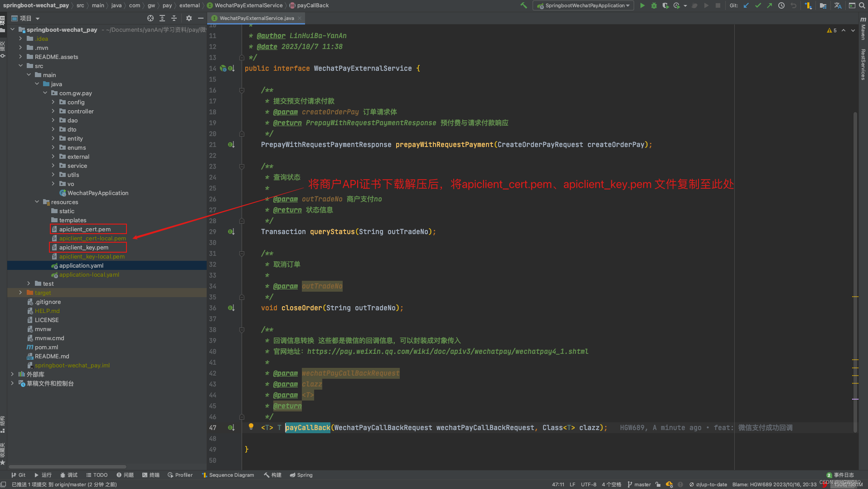Click the master branch widget
This screenshot has width=868, height=489.
click(x=639, y=484)
